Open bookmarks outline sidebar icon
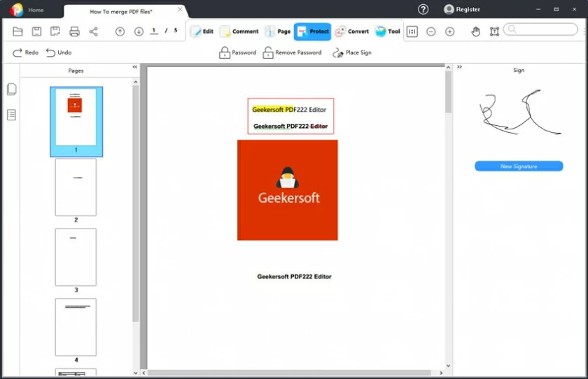588x379 pixels. 12,115
